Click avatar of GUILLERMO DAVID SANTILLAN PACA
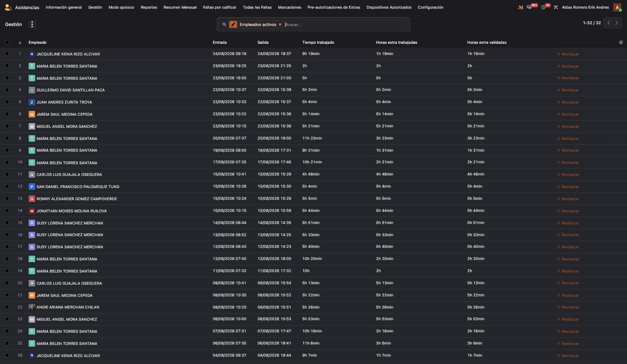The height and width of the screenshot is (364, 627). (32, 90)
